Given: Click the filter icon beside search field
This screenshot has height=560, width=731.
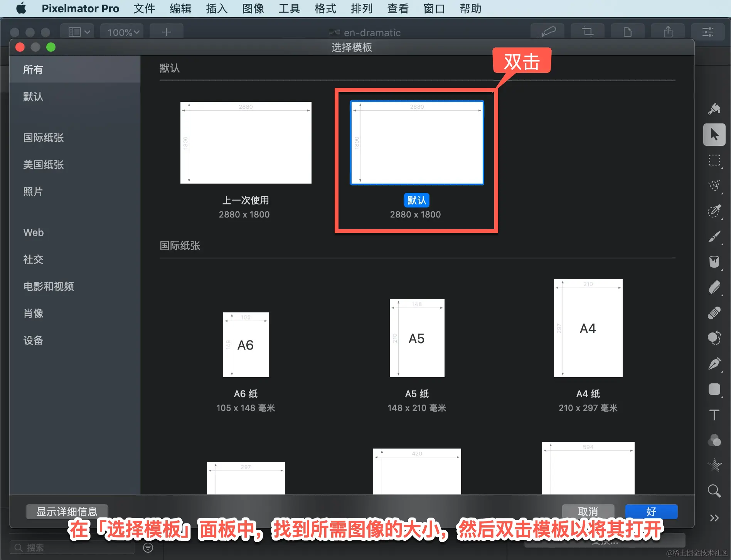Looking at the screenshot, I should pyautogui.click(x=148, y=548).
